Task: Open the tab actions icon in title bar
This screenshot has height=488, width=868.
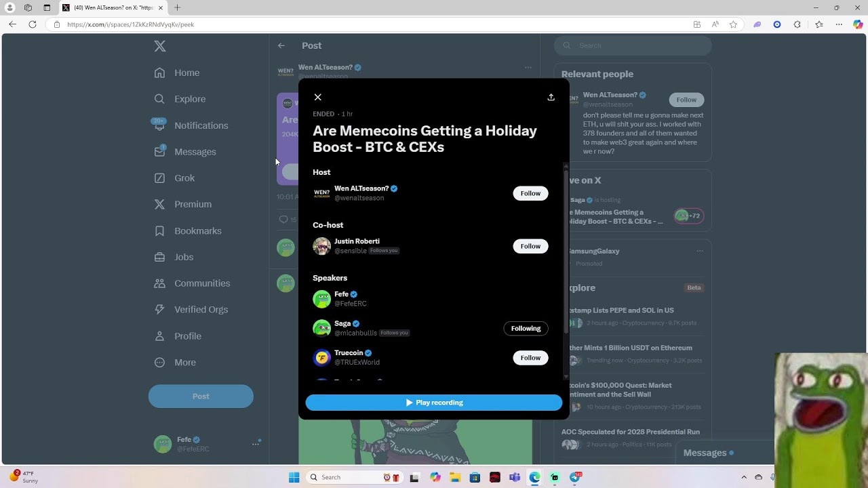Action: [x=47, y=7]
